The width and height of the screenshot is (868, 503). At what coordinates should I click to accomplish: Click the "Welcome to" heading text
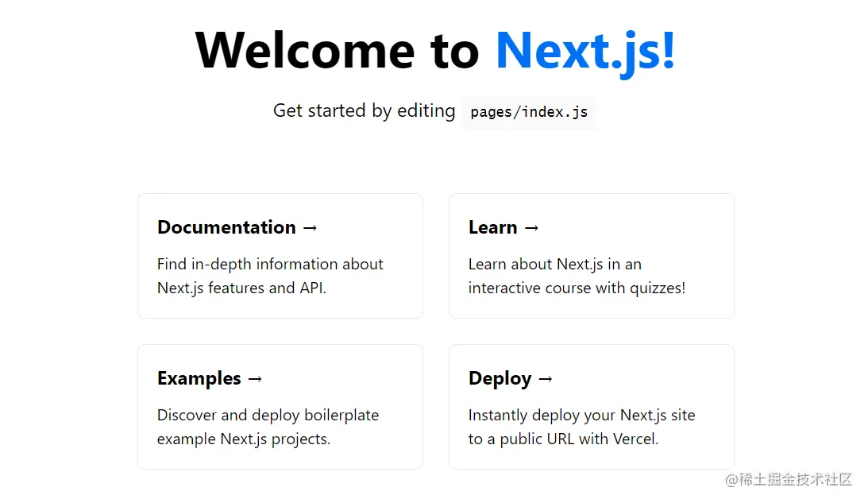pyautogui.click(x=338, y=51)
